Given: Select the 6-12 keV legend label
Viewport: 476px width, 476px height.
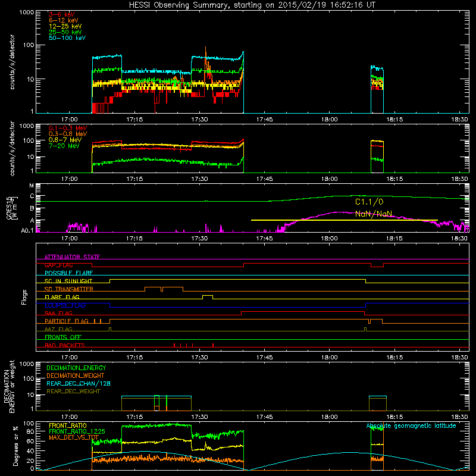Looking at the screenshot, I should [x=64, y=20].
